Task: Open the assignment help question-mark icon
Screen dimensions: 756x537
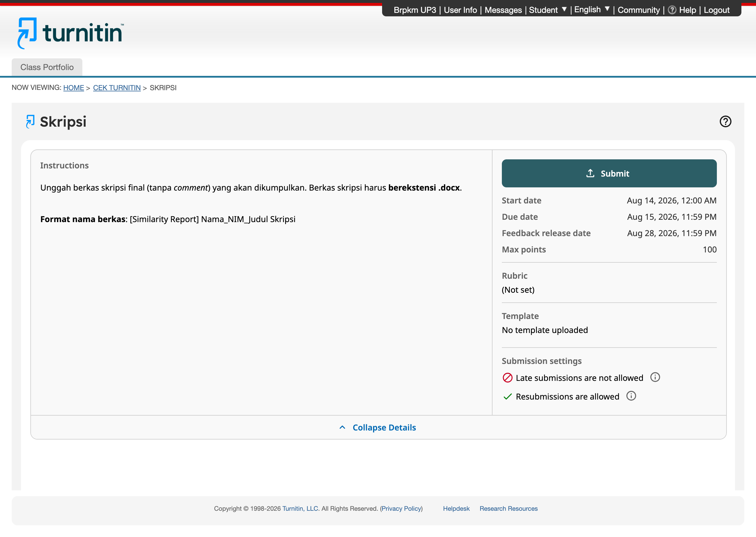Action: point(725,121)
